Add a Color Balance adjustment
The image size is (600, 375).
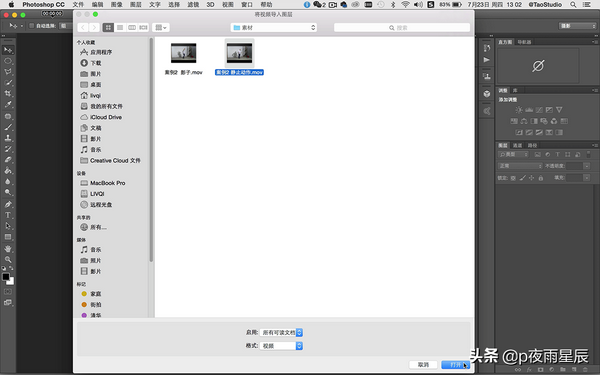click(x=524, y=121)
